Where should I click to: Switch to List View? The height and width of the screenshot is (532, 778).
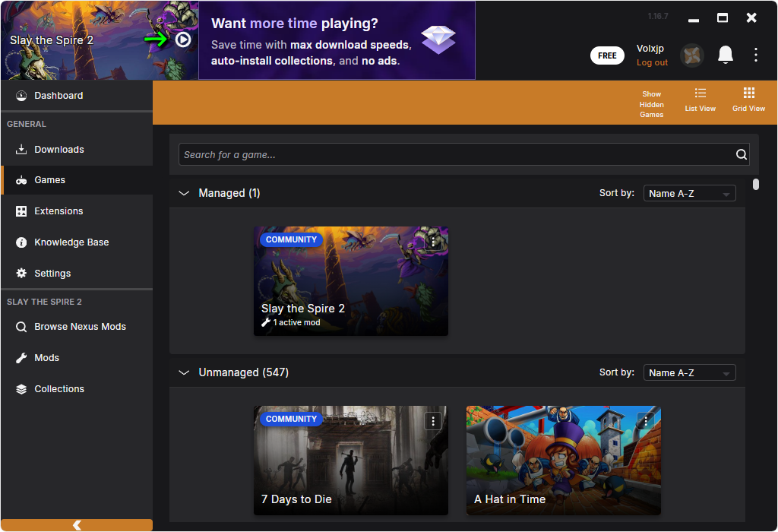(700, 100)
